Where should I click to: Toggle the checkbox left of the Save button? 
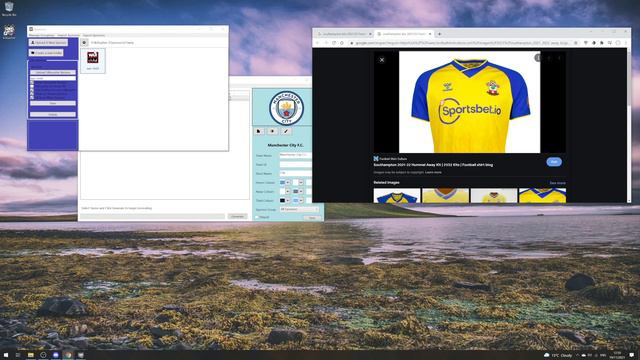point(257,217)
